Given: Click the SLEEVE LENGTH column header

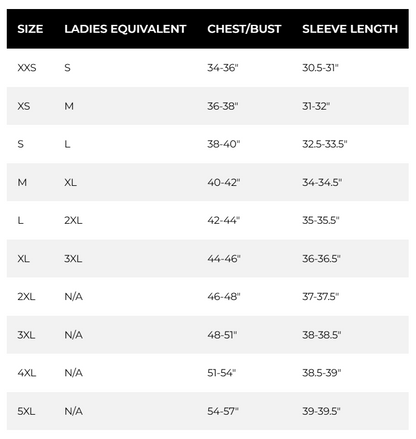Looking at the screenshot, I should point(350,29).
